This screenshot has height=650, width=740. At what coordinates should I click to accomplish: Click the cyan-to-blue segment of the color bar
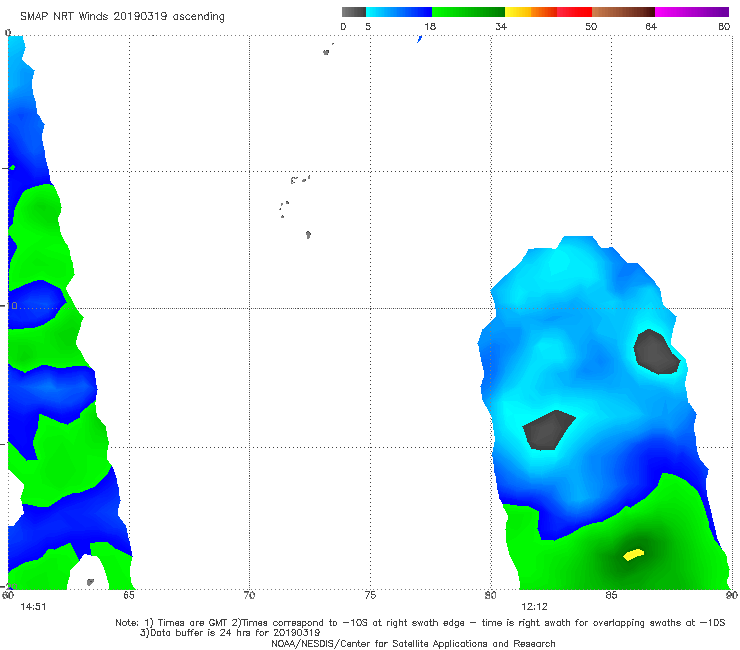point(399,12)
